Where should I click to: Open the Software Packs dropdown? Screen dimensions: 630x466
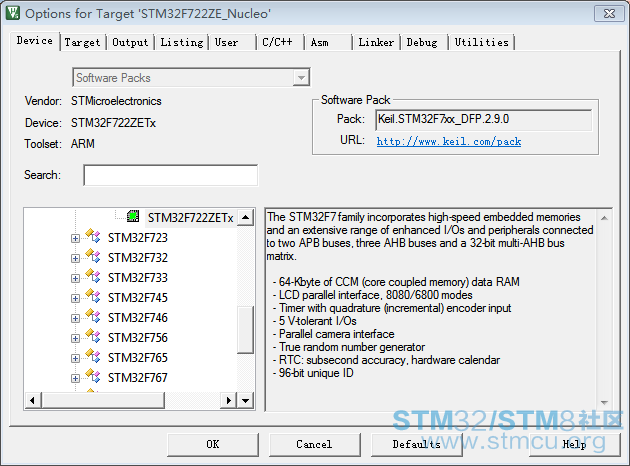click(301, 78)
